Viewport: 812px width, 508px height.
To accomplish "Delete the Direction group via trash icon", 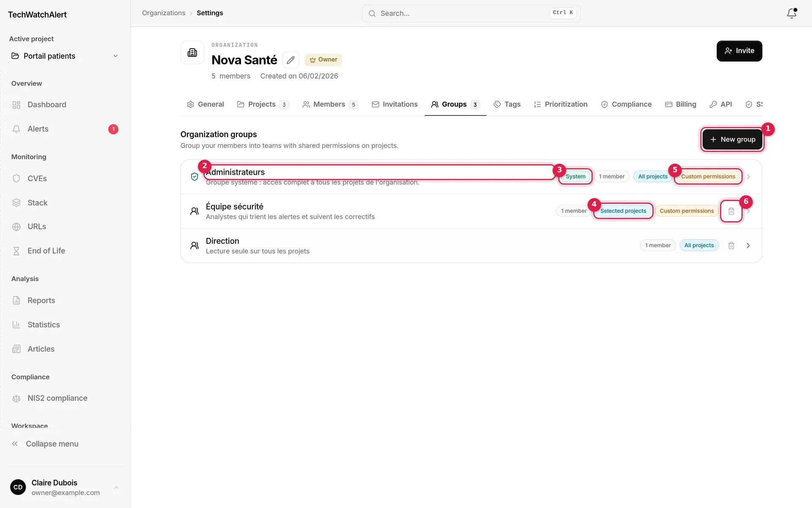I will coord(731,246).
